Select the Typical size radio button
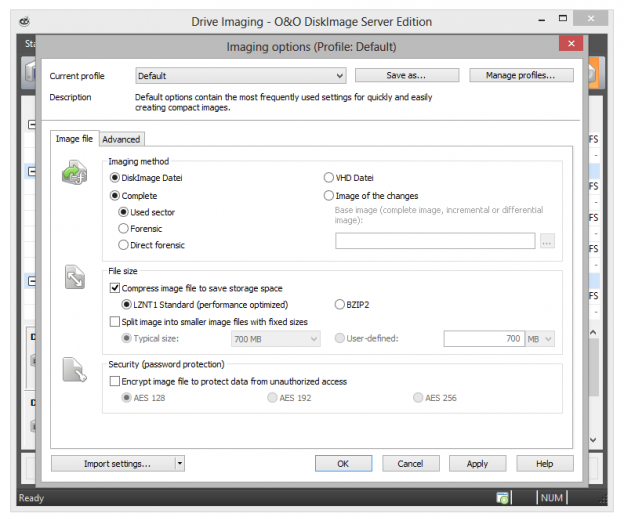 126,338
